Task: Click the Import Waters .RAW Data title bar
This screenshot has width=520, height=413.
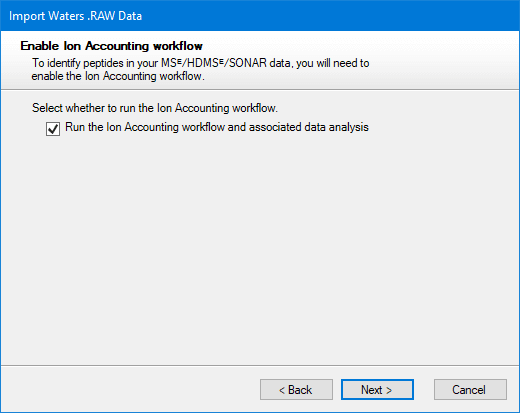Action: point(260,16)
